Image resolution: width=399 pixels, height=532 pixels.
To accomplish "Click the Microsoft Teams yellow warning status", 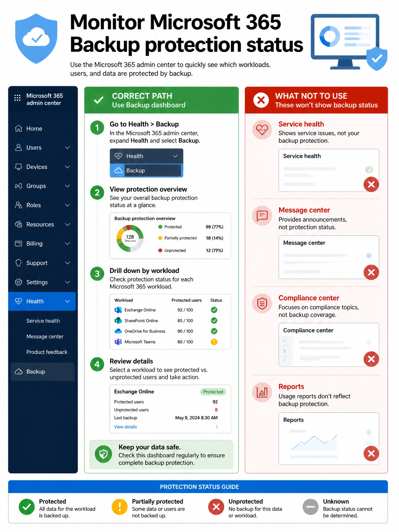I will click(x=214, y=342).
